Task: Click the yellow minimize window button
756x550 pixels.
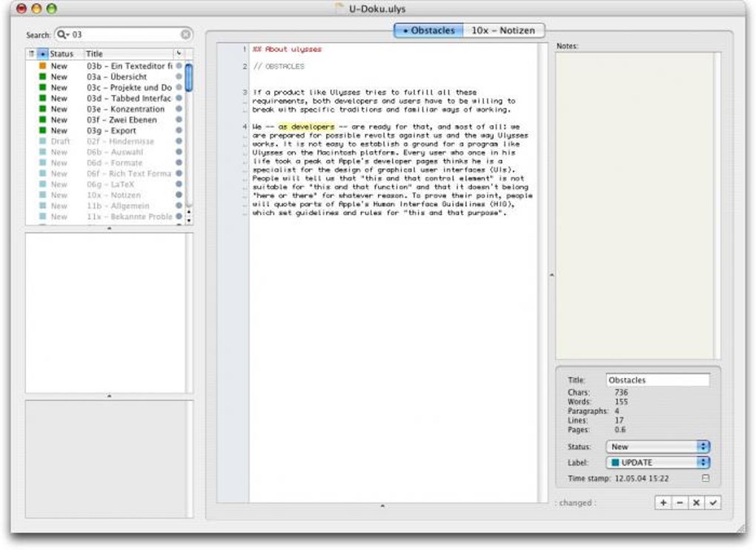Action: 36,9
